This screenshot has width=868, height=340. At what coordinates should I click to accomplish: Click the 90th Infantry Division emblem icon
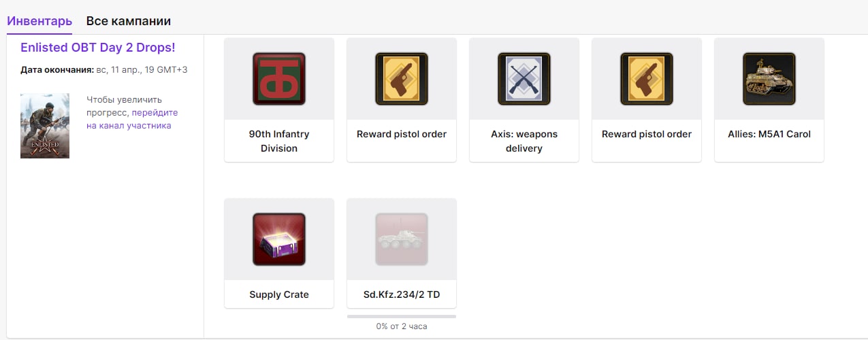279,79
